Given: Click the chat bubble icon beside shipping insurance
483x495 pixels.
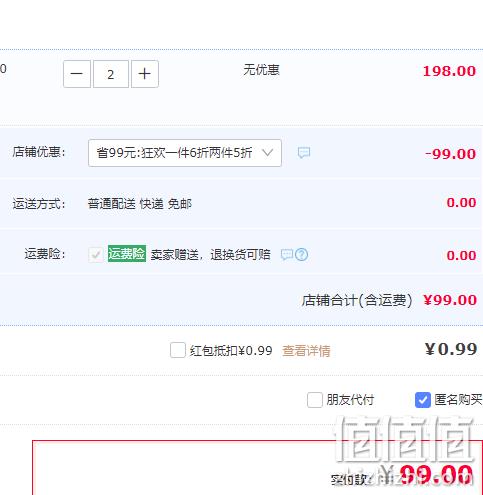Looking at the screenshot, I should [x=287, y=255].
